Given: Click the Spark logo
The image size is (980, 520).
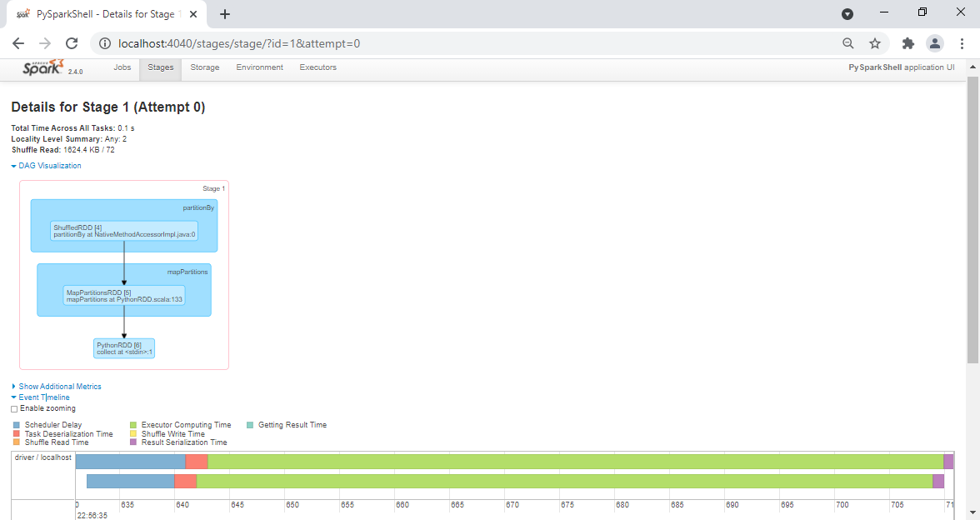Looking at the screenshot, I should [x=43, y=67].
